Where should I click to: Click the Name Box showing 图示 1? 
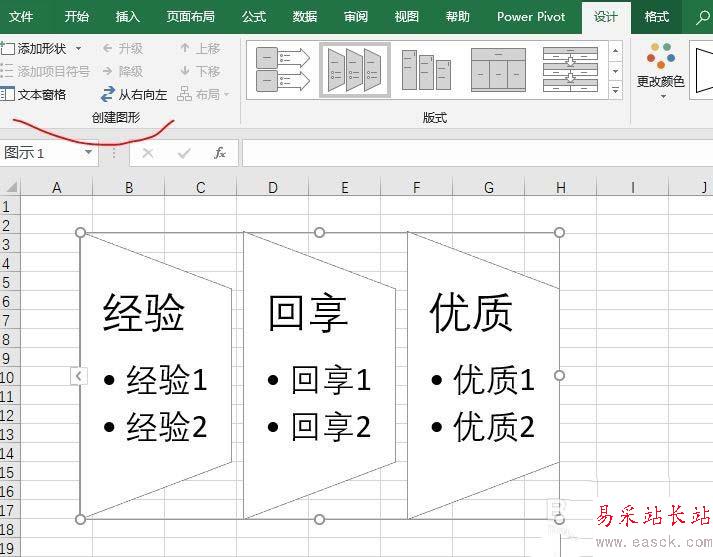coord(42,153)
